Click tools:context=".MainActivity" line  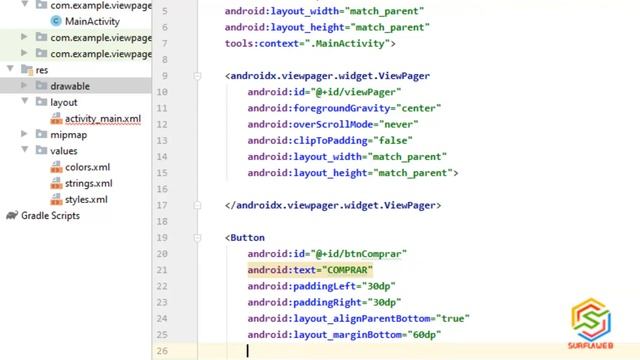click(310, 44)
